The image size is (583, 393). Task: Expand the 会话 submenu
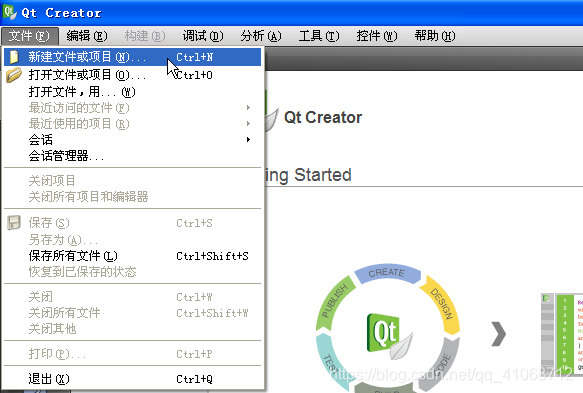click(132, 139)
